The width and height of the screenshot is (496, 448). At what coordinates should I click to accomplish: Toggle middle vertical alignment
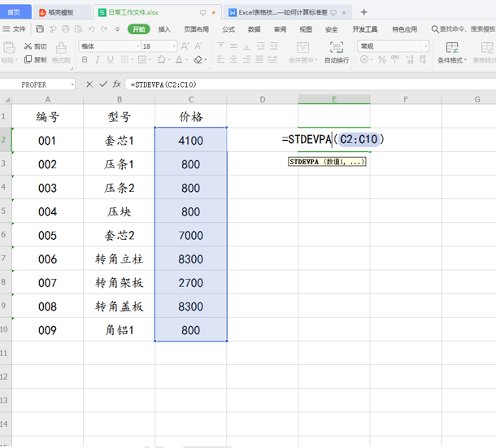coord(233,46)
